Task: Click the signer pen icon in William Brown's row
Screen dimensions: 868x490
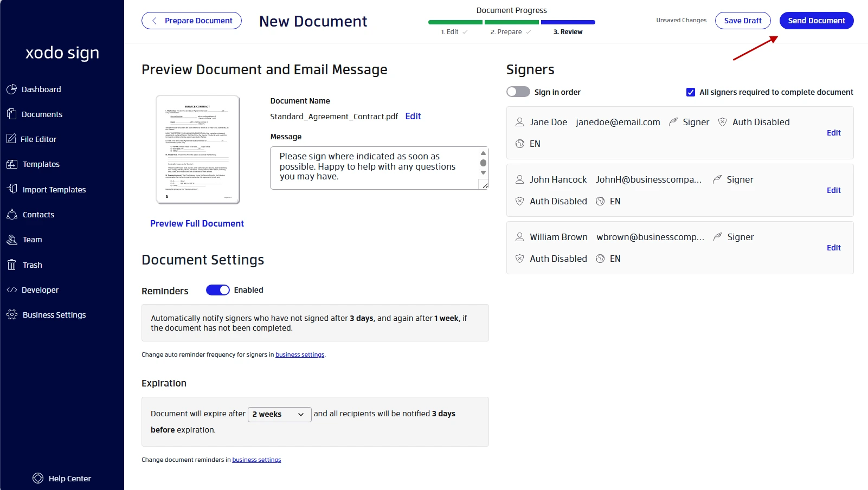Action: [717, 237]
